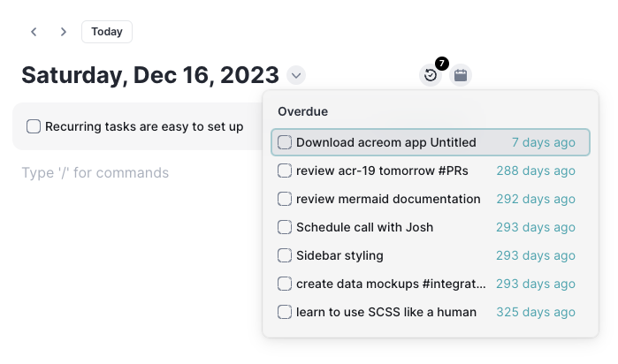This screenshot has width=618, height=364.
Task: Tick 'create data mockups' checkbox
Action: click(285, 284)
